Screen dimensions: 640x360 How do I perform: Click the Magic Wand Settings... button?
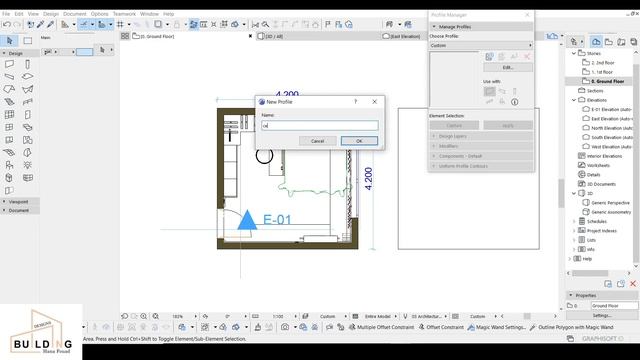(x=497, y=327)
